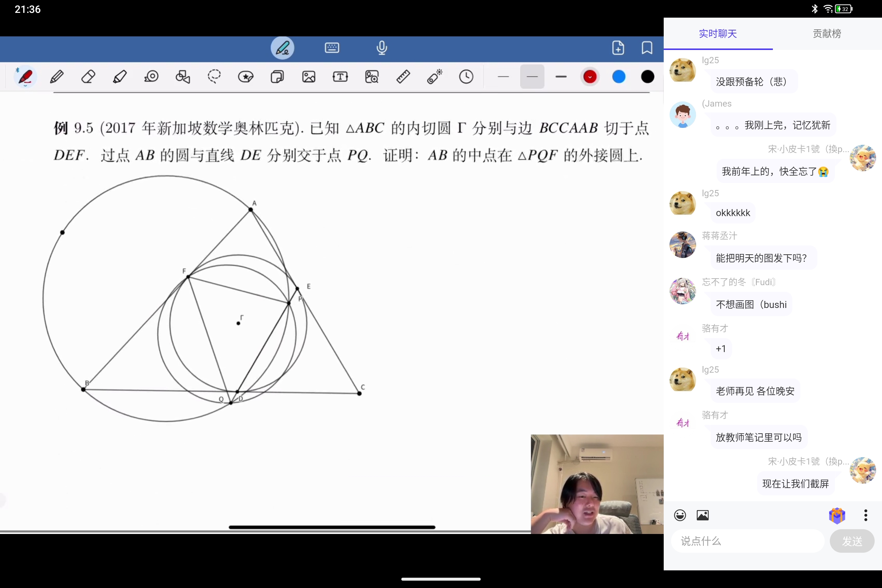This screenshot has height=588, width=882.
Task: Open 忘不了的冬 user avatar
Action: [x=683, y=291]
